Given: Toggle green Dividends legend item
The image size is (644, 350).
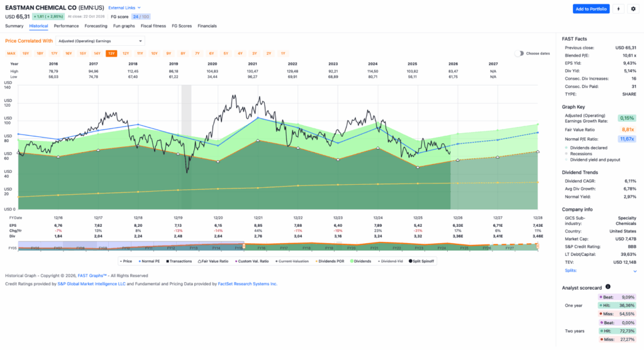Looking at the screenshot, I should [361, 261].
